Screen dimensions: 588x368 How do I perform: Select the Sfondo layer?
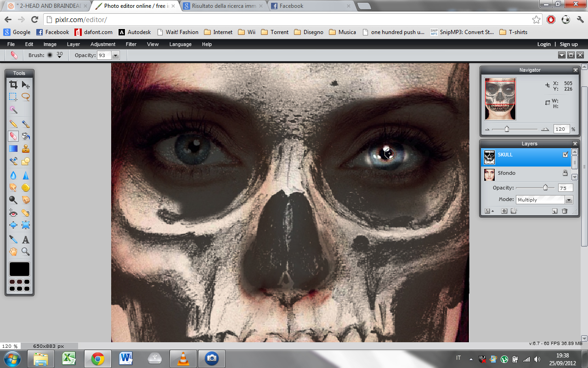[526, 173]
